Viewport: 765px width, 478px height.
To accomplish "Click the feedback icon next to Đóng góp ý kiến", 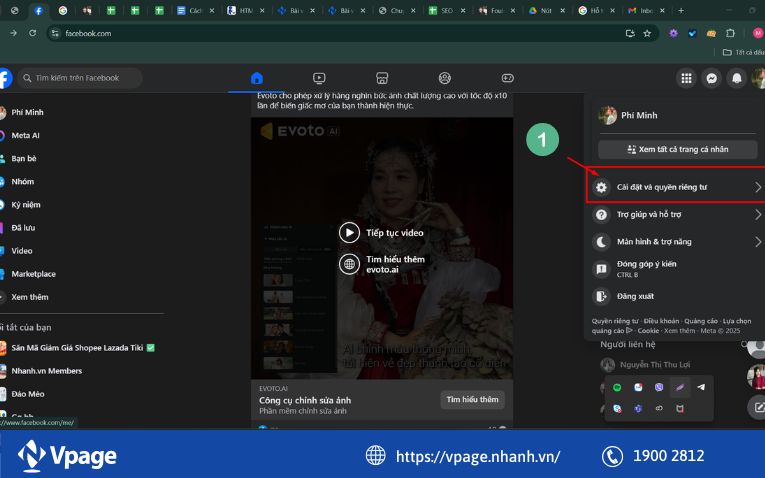I will [x=602, y=269].
